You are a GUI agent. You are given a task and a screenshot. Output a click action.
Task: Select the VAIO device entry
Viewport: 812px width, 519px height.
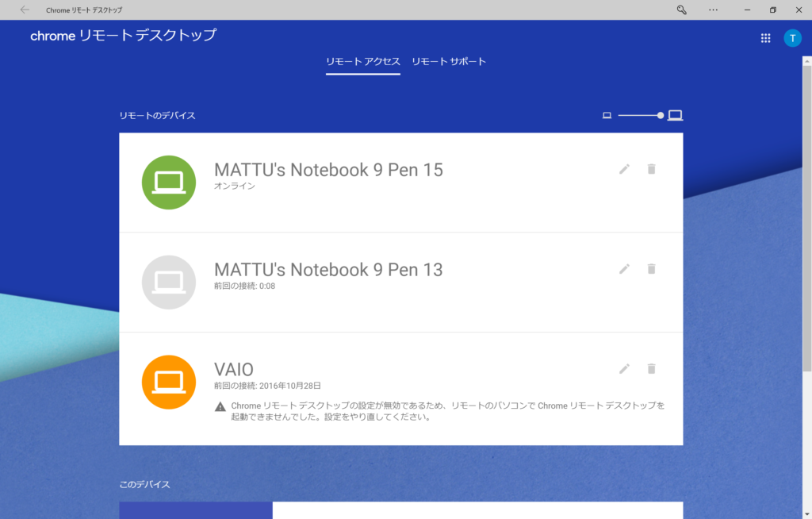point(400,389)
